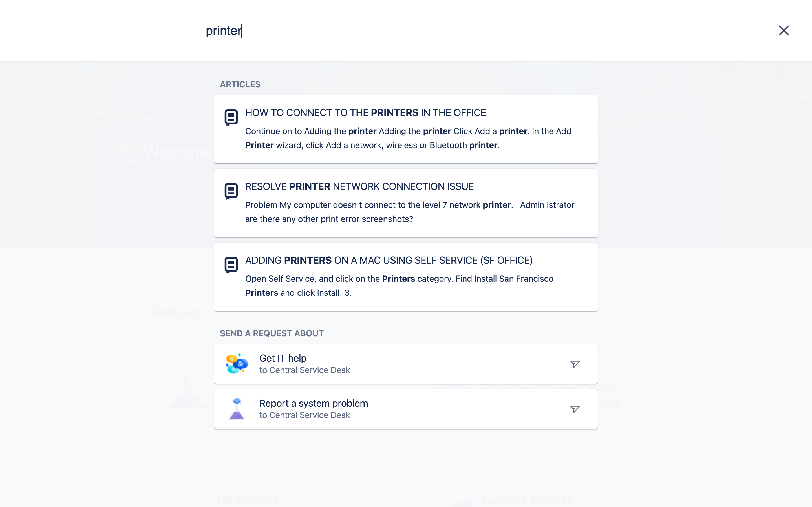Click the 'SEND A REQUEST ABOUT' section heading
The height and width of the screenshot is (507, 812).
(x=272, y=333)
